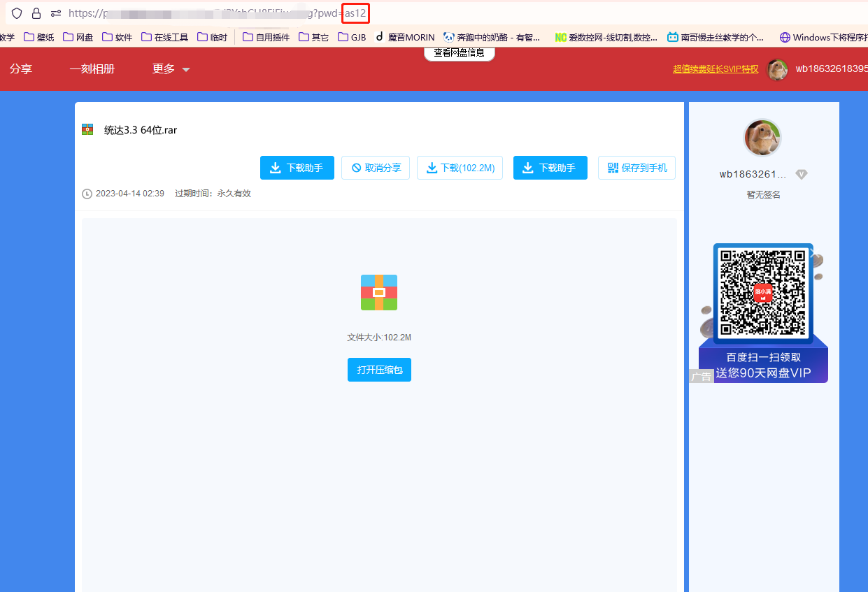Click the browser shield tracking protection icon
The height and width of the screenshot is (592, 868).
17,13
